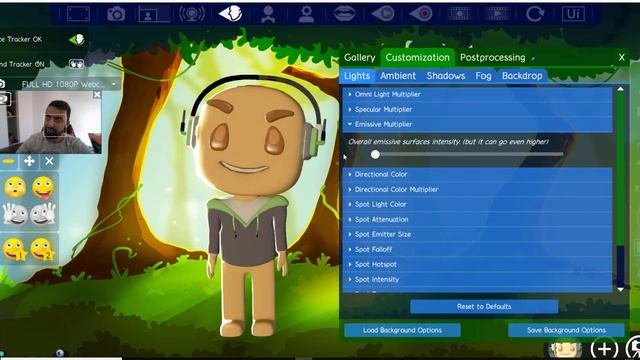Viewport: 640px width, 360px height.
Task: Toggle the hand tracker hands icon
Action: (x=76, y=64)
